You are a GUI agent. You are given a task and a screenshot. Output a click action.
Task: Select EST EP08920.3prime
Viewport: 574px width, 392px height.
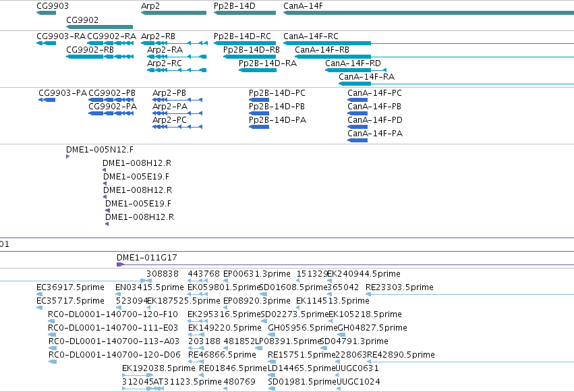225,308
